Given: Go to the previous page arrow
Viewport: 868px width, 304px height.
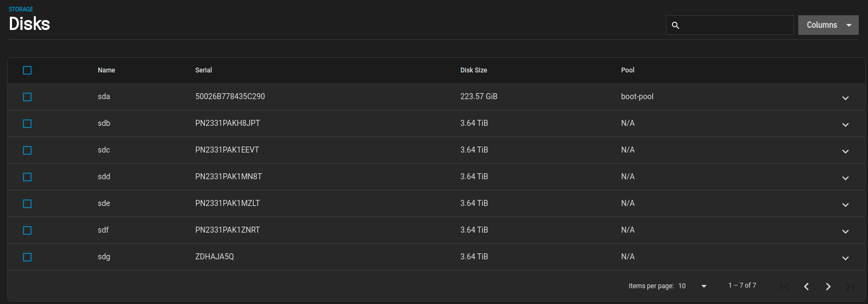Looking at the screenshot, I should [806, 287].
